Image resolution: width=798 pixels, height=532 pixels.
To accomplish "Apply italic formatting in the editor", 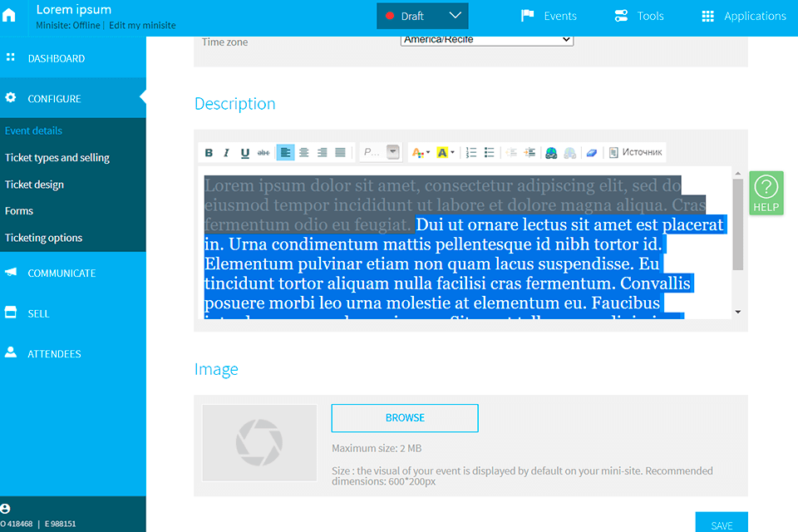I will [226, 152].
